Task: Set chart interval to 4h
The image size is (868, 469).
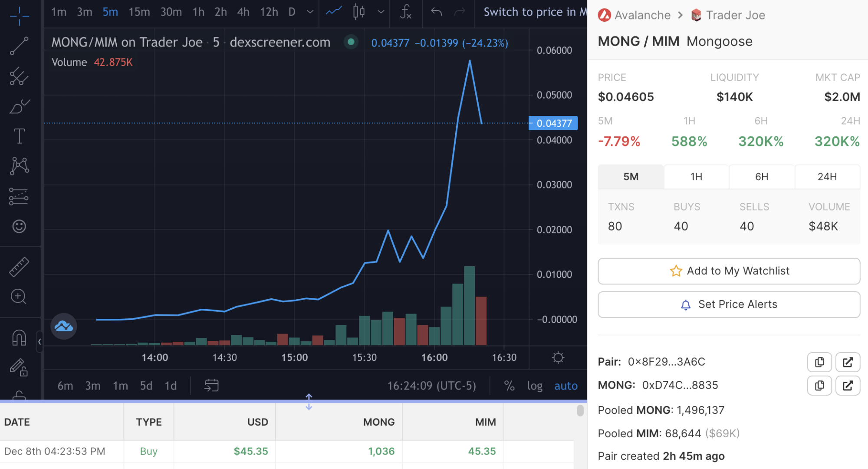Action: click(x=243, y=12)
